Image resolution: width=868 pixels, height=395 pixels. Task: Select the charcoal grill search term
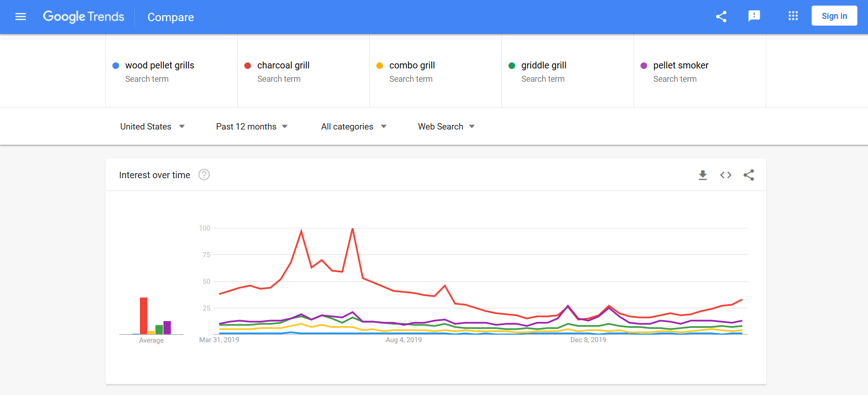click(x=283, y=66)
